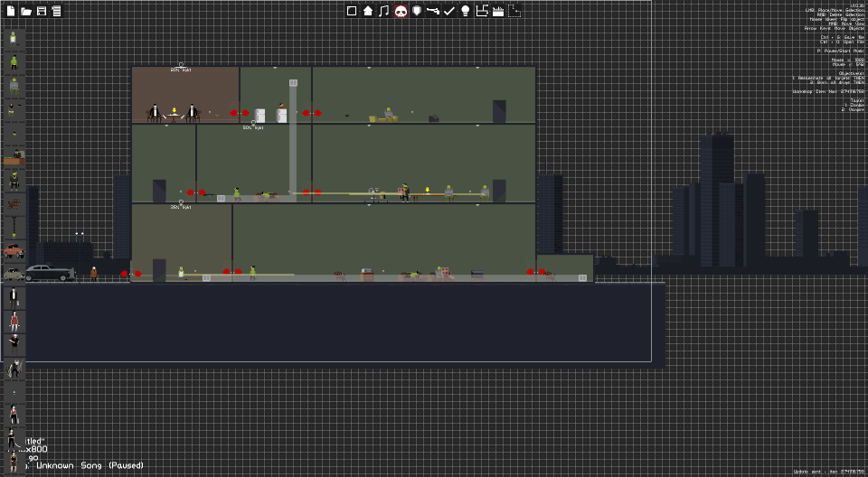This screenshot has width=868, height=477.
Task: Select the green zombie on the top-floor couch
Action: 389,114
